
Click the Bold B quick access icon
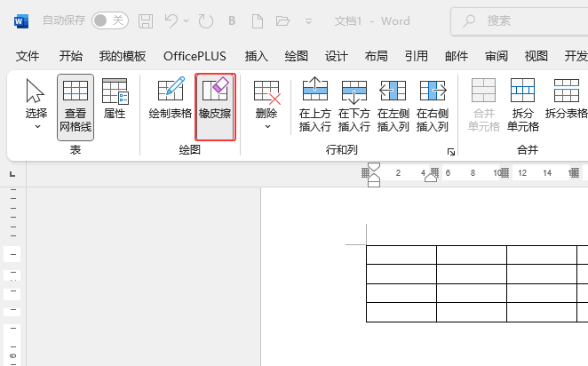click(232, 20)
